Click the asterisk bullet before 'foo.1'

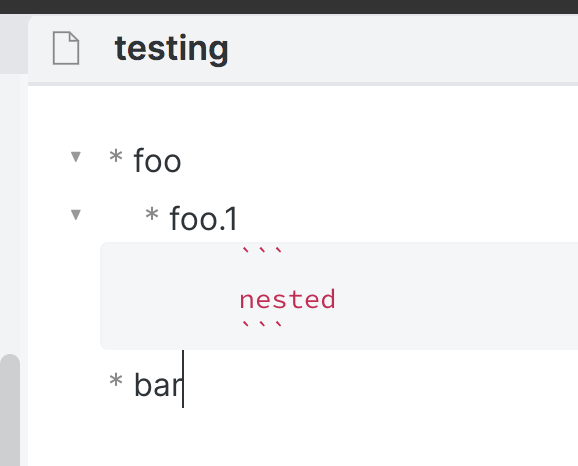(152, 214)
